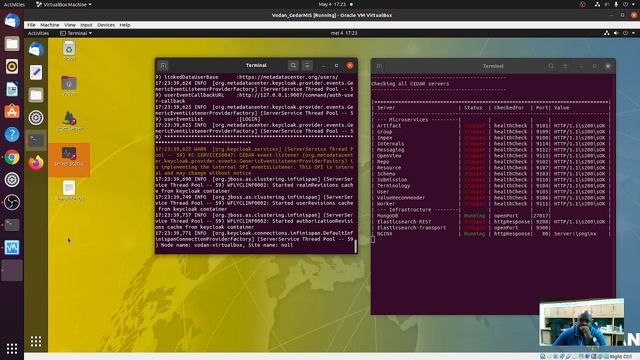Add new tab in the front Terminal

(x=163, y=65)
